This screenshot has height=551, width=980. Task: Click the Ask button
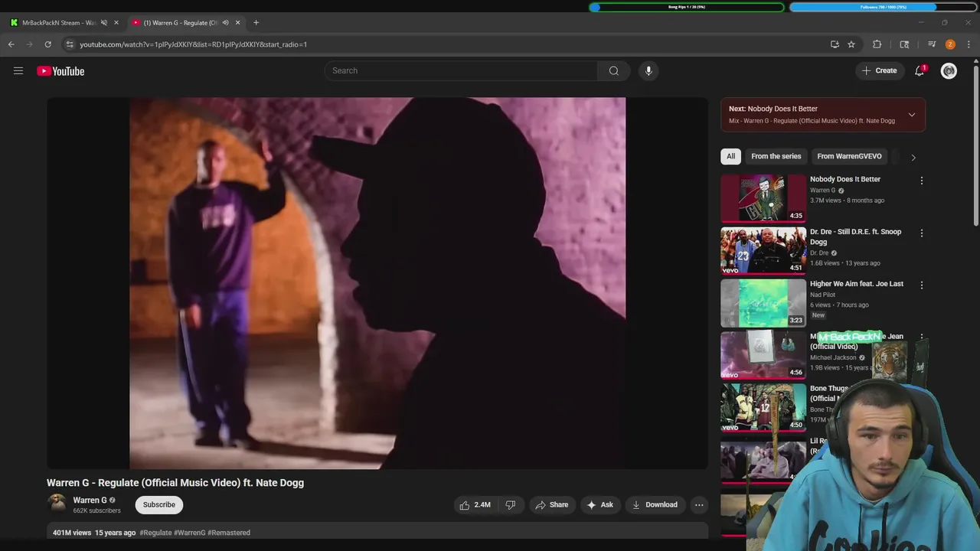pos(599,505)
